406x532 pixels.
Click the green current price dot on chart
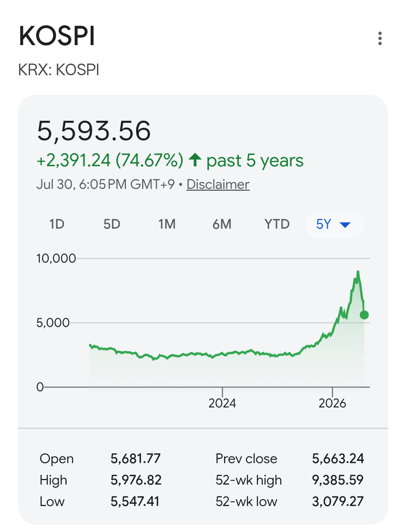click(364, 315)
